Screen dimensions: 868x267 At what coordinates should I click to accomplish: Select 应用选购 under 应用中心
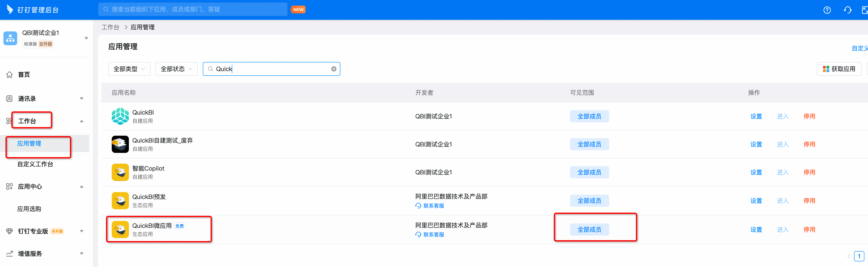point(29,209)
